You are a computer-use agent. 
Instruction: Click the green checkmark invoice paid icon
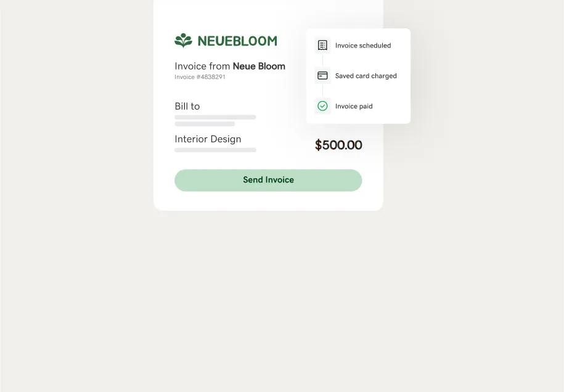(x=322, y=106)
